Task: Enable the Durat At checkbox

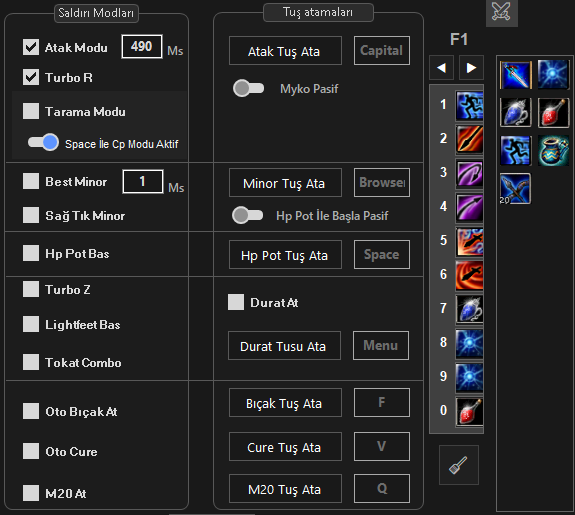Action: [x=236, y=302]
